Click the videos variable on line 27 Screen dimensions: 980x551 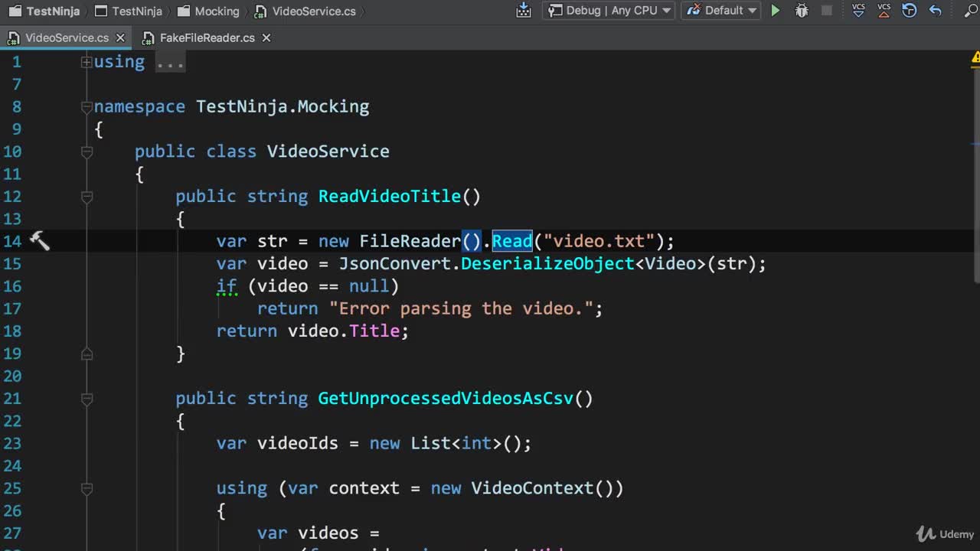point(328,533)
